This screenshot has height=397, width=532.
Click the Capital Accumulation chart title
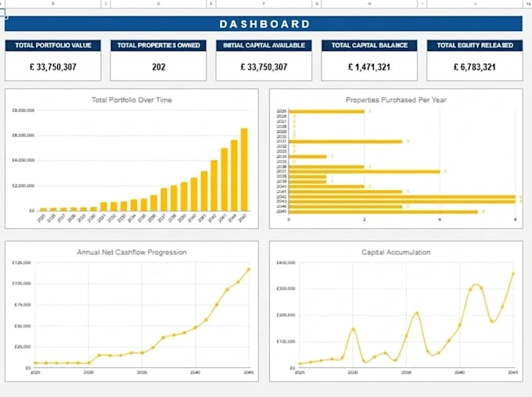point(396,252)
